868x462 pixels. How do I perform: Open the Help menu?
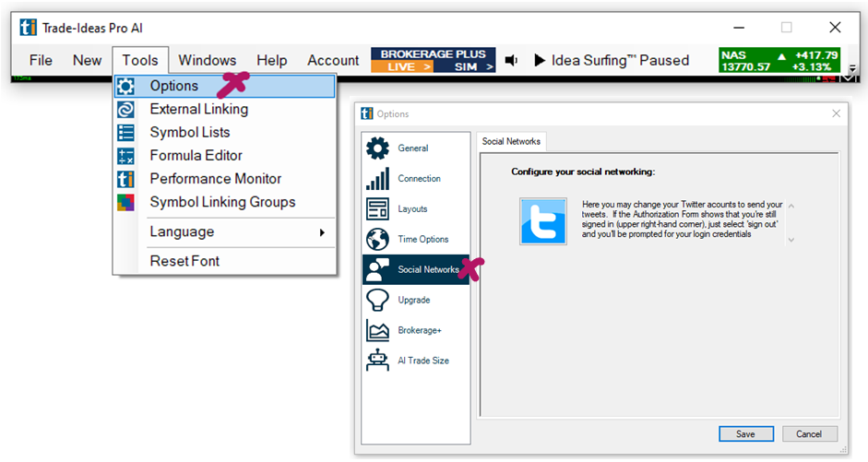click(x=272, y=60)
